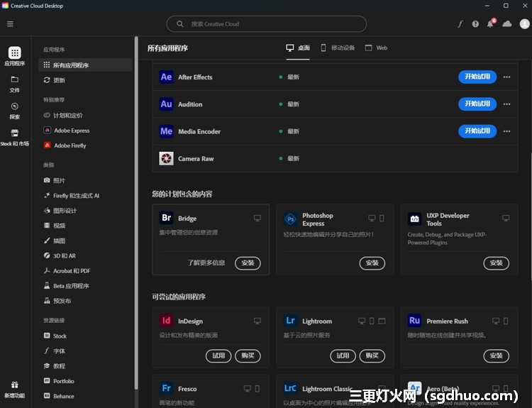Click the Lightroom Classic app icon

click(290, 388)
